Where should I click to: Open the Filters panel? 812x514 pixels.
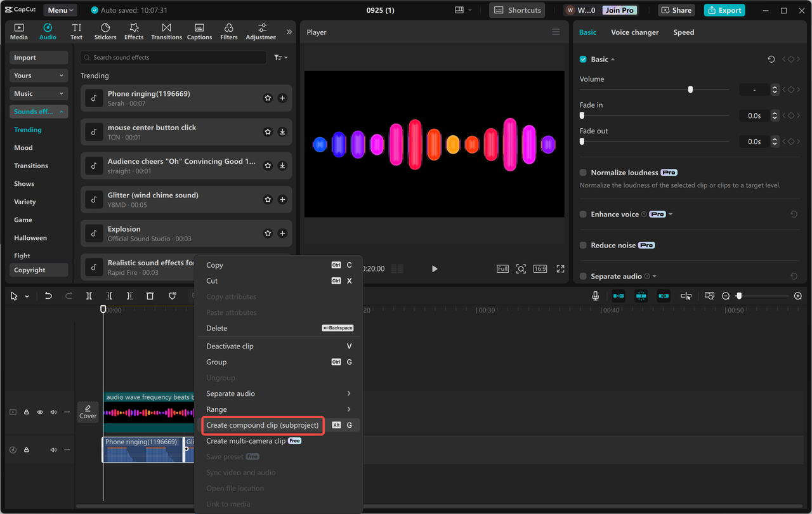point(228,31)
